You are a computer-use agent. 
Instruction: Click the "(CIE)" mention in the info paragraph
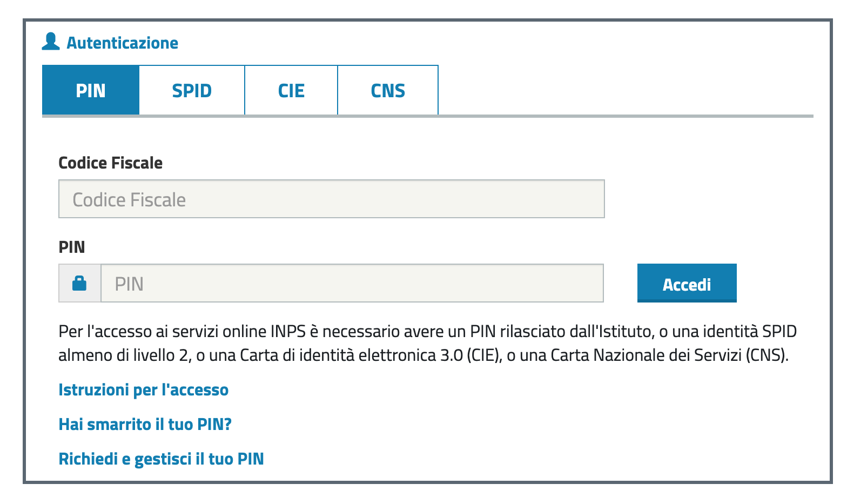click(481, 355)
